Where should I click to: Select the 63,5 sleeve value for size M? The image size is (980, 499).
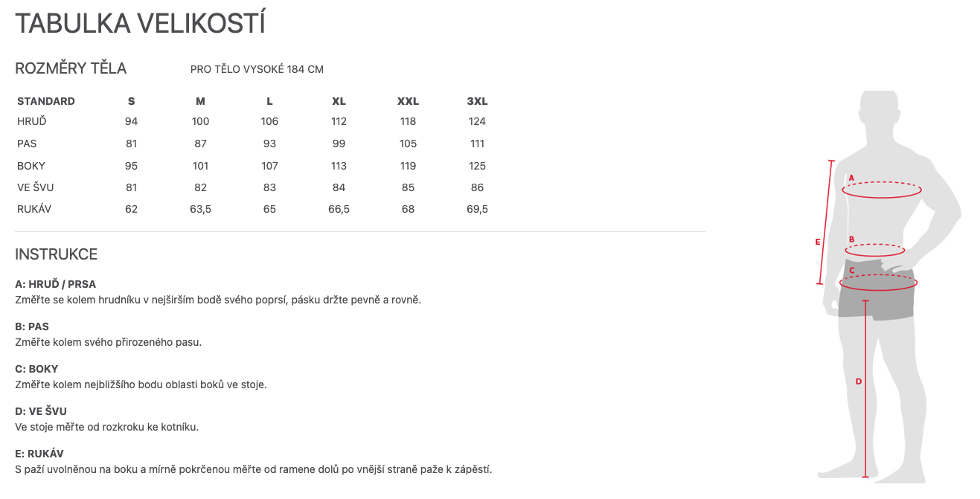(200, 209)
